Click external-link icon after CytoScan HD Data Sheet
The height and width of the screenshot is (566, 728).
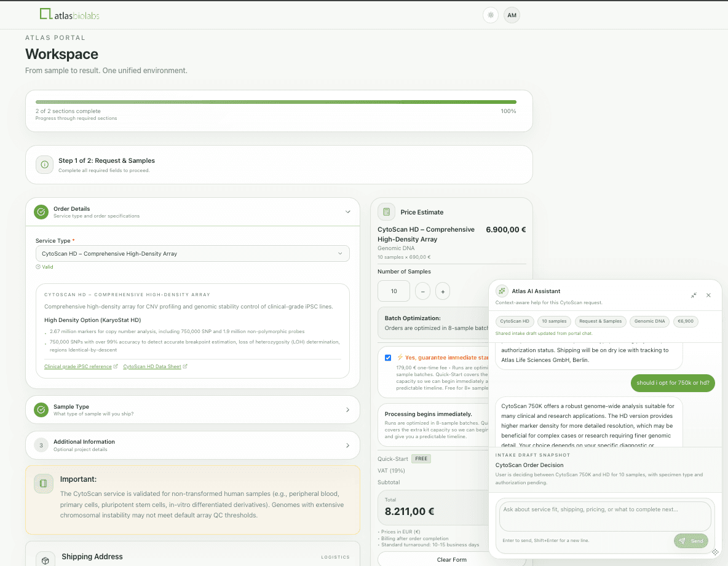(185, 366)
